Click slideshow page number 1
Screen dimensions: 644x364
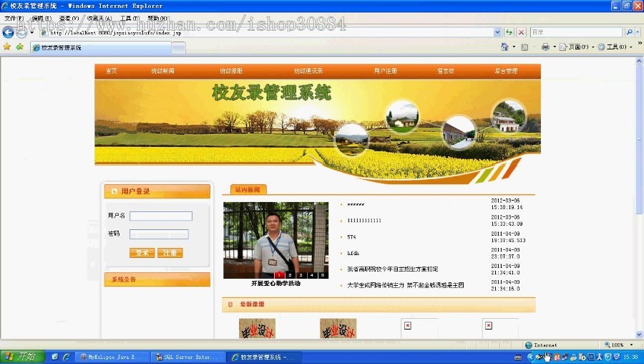(279, 274)
